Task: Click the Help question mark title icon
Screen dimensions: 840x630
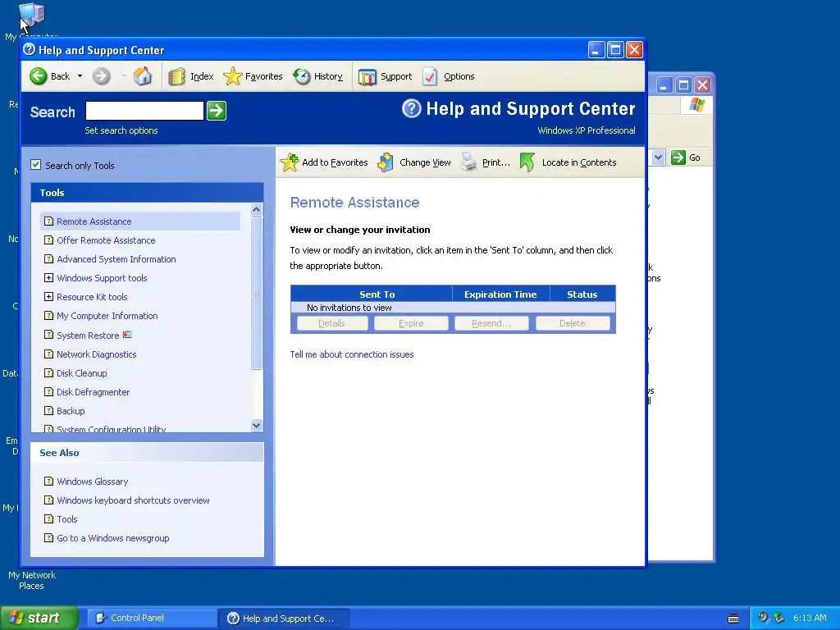Action: pyautogui.click(x=29, y=49)
